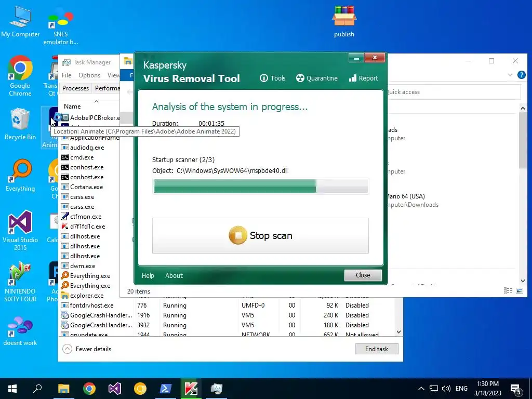Open File Explorer from taskbar
The height and width of the screenshot is (399, 532).
(63, 389)
